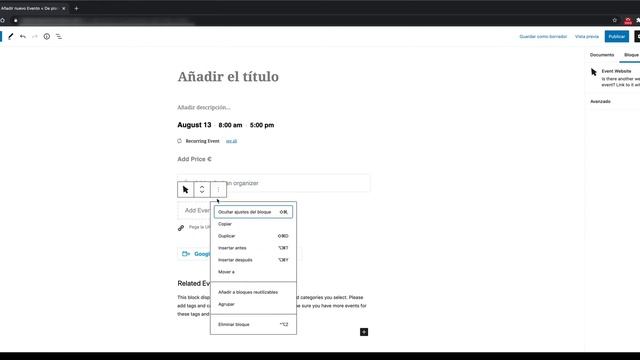This screenshot has height=360, width=640.
Task: Open the see all recurring link
Action: coord(231,141)
